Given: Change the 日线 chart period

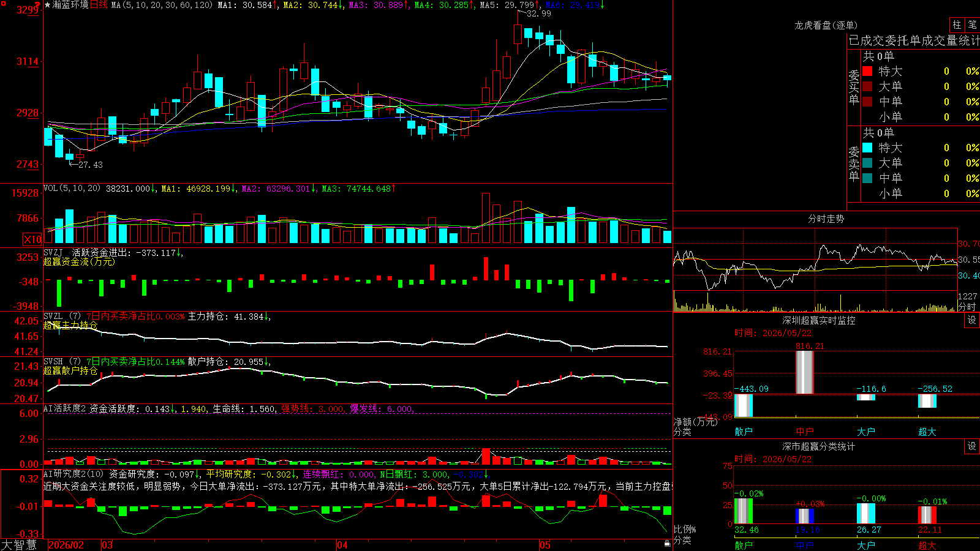Looking at the screenshot, I should (x=99, y=5).
